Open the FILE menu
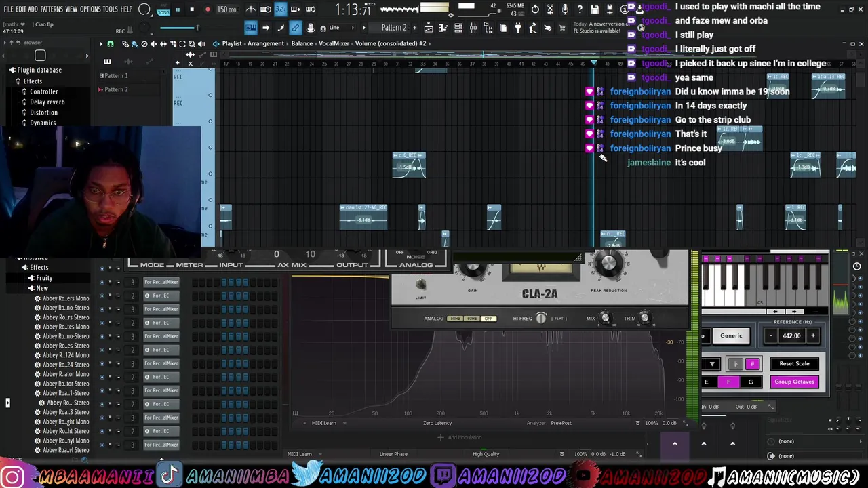Screen dimensions: 868x488 point(8,9)
